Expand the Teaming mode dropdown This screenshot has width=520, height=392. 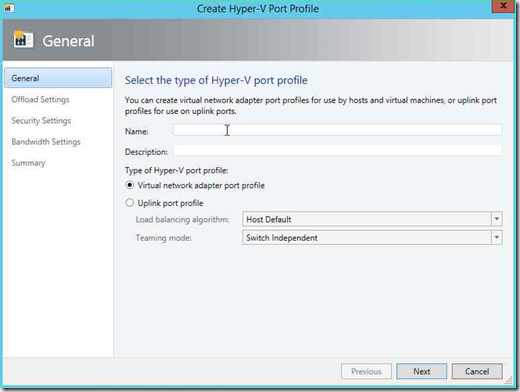click(372, 238)
